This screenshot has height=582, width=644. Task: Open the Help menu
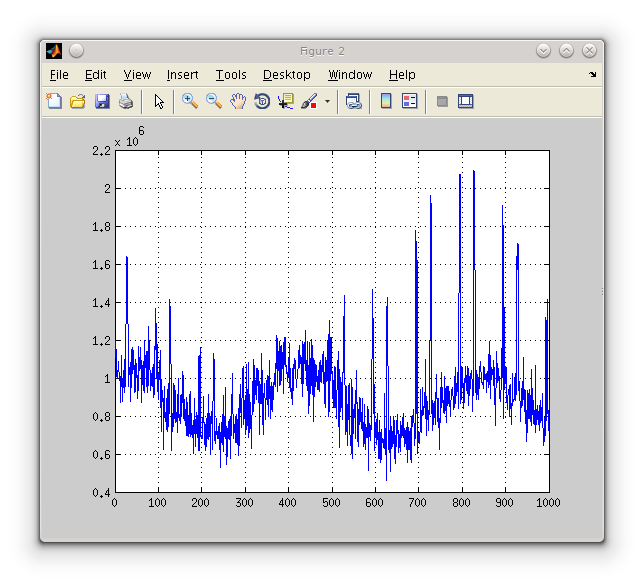coord(402,75)
